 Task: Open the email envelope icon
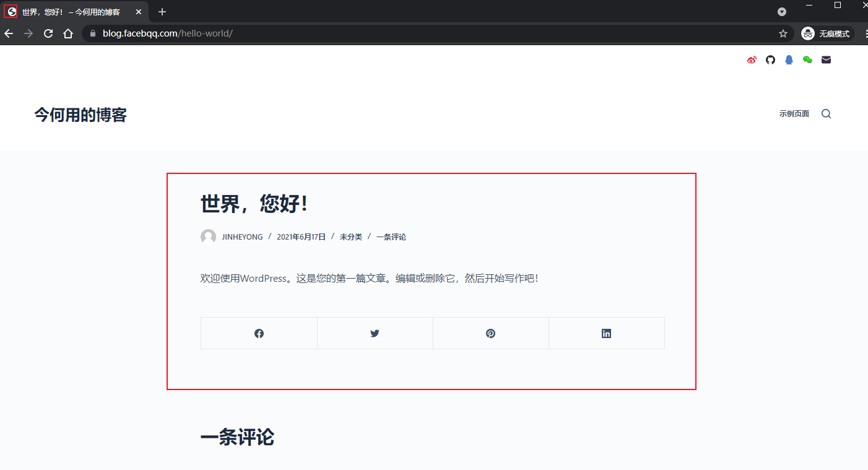(826, 60)
